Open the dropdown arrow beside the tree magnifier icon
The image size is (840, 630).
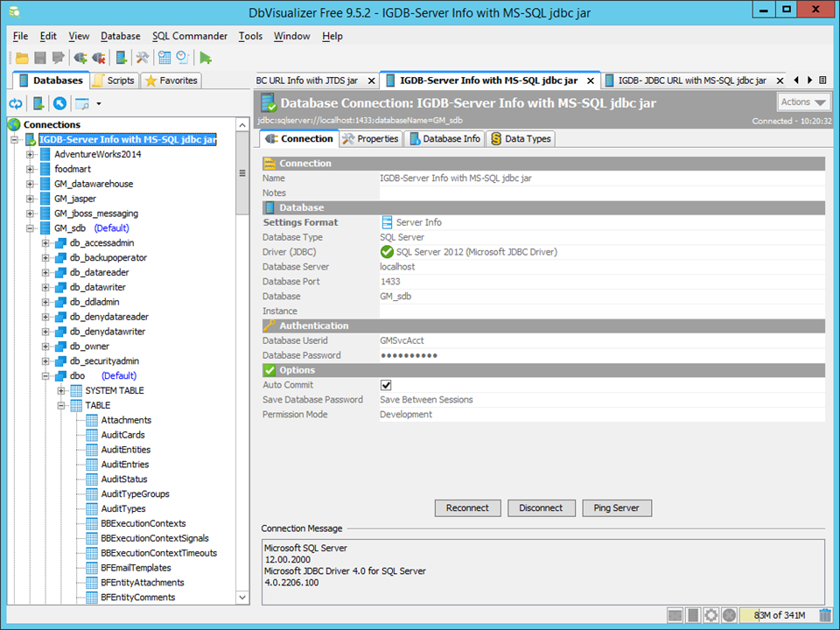pos(99,104)
